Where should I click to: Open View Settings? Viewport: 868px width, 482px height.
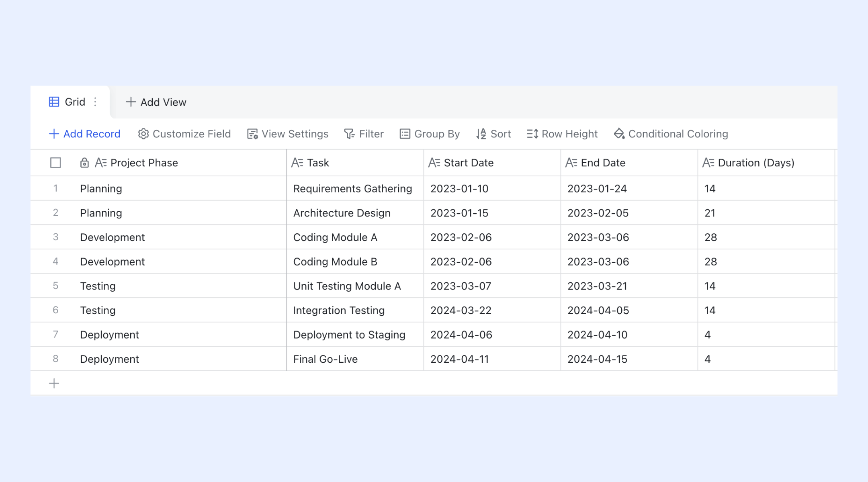[x=288, y=134]
